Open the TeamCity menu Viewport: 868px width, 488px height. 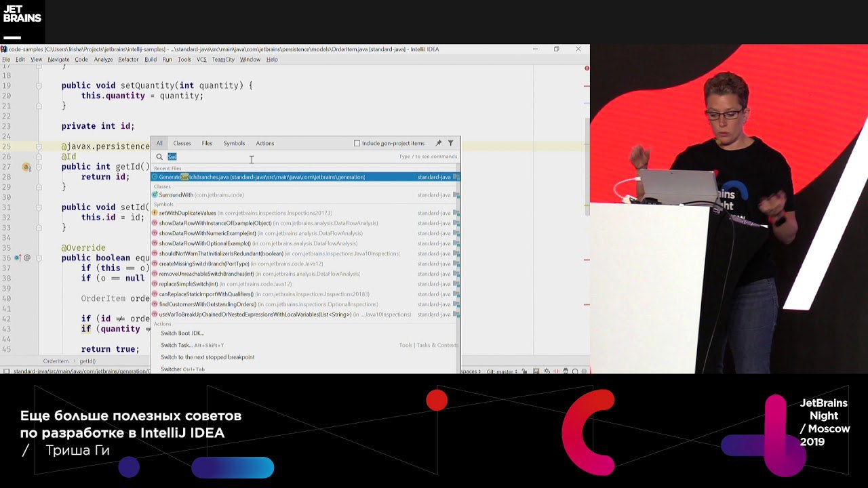click(x=223, y=60)
